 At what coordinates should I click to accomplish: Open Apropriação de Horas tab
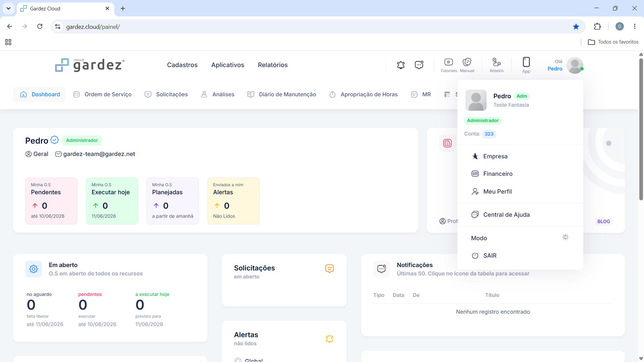pyautogui.click(x=363, y=94)
